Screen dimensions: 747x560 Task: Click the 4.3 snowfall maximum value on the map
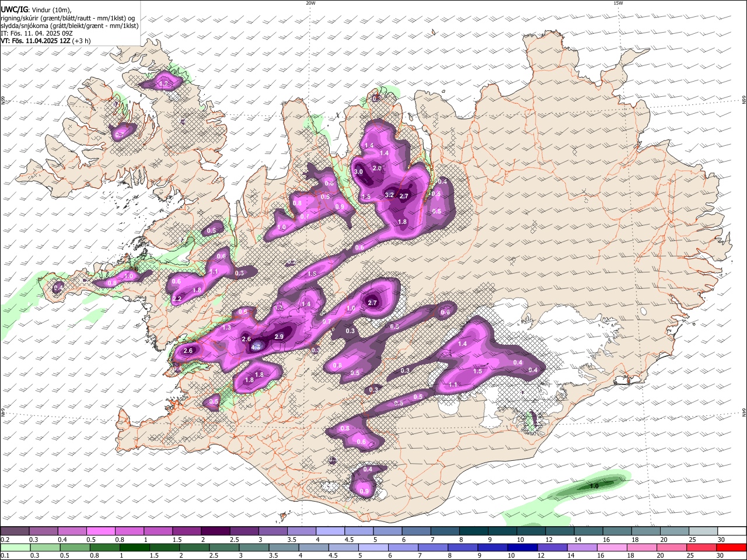coord(256,347)
